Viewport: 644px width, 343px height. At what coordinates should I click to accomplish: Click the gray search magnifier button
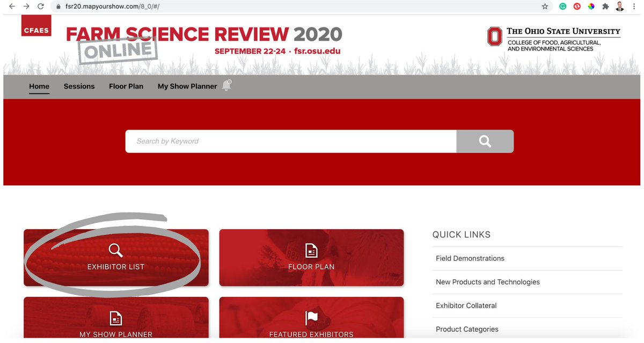pos(485,141)
